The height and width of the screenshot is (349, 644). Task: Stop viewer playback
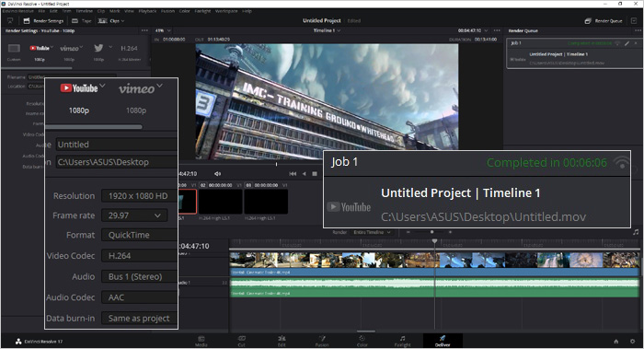pos(315,173)
